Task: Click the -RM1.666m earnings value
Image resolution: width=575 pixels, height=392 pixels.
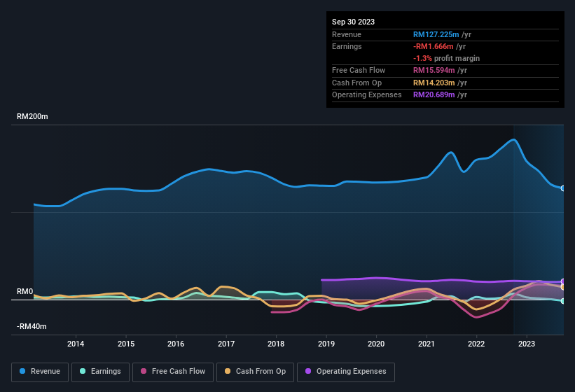Action: pyautogui.click(x=433, y=46)
